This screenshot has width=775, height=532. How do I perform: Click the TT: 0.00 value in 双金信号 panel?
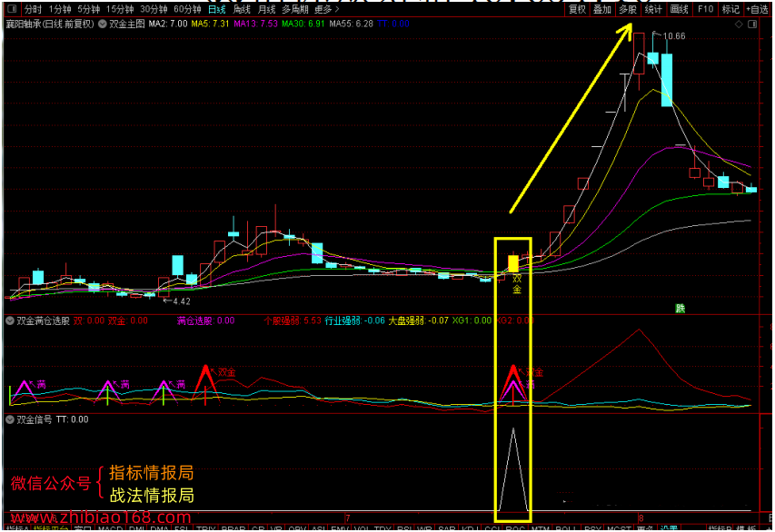tap(72, 419)
